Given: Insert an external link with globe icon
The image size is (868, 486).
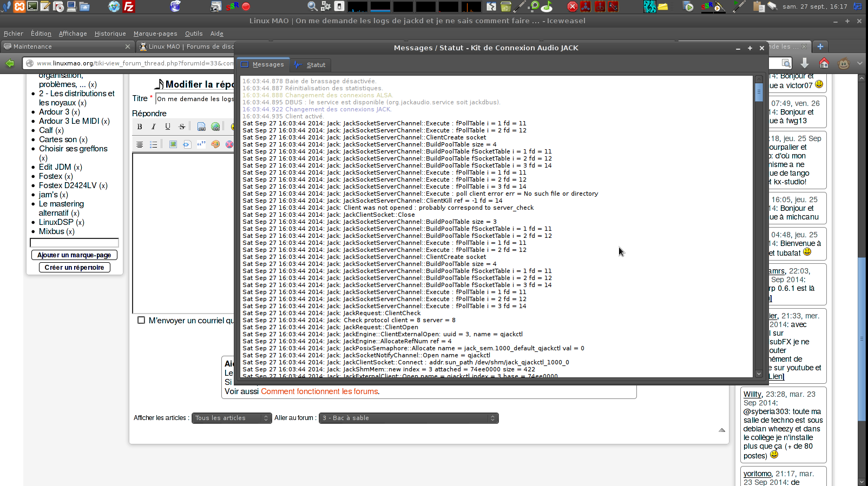Looking at the screenshot, I should coord(215,127).
